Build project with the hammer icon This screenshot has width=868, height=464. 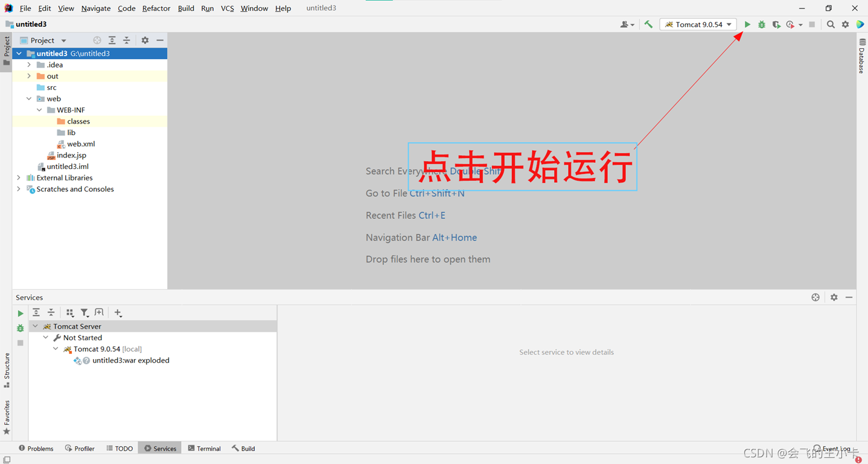648,24
